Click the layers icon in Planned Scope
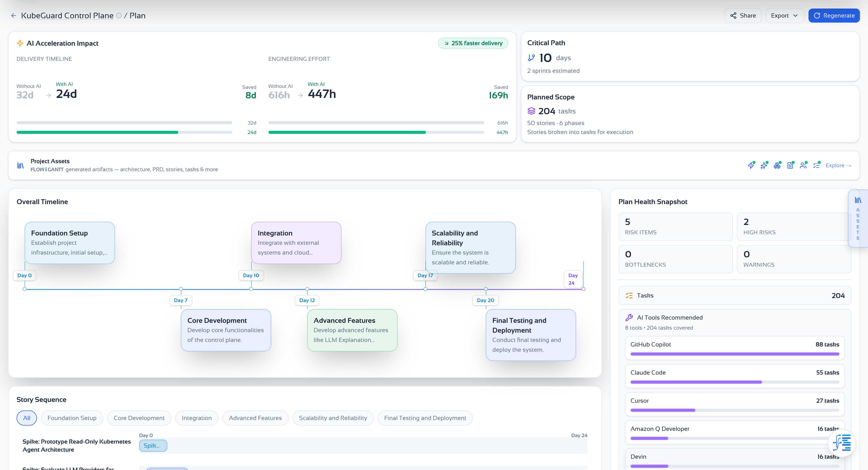 pyautogui.click(x=531, y=111)
